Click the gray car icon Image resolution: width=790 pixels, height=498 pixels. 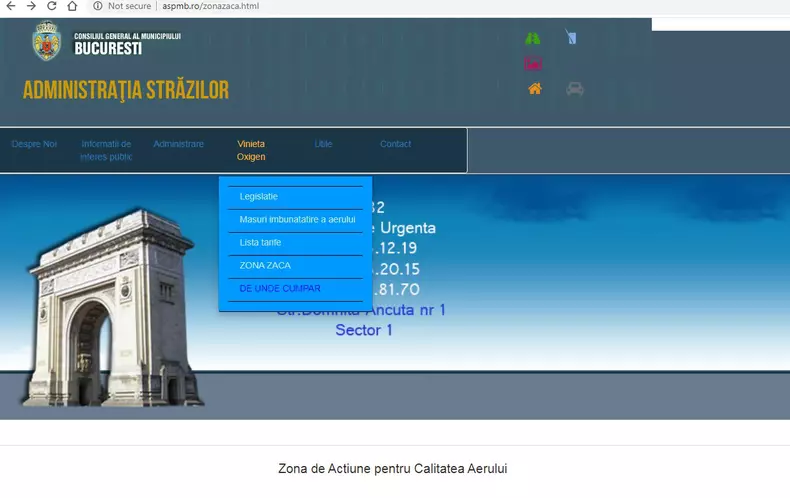(x=574, y=89)
